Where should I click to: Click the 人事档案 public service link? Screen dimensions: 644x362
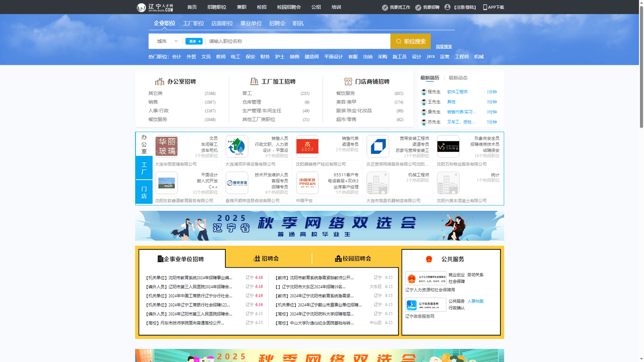pos(475,301)
